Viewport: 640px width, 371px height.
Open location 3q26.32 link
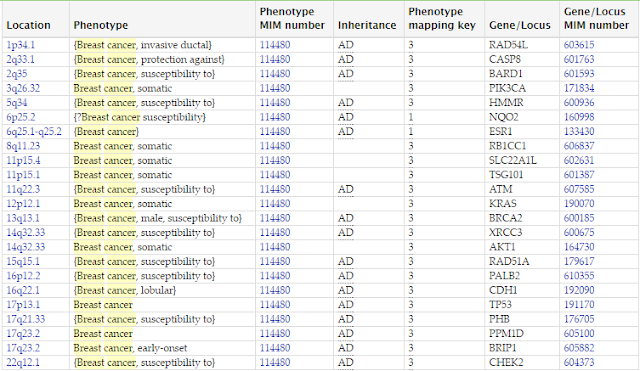(x=23, y=89)
